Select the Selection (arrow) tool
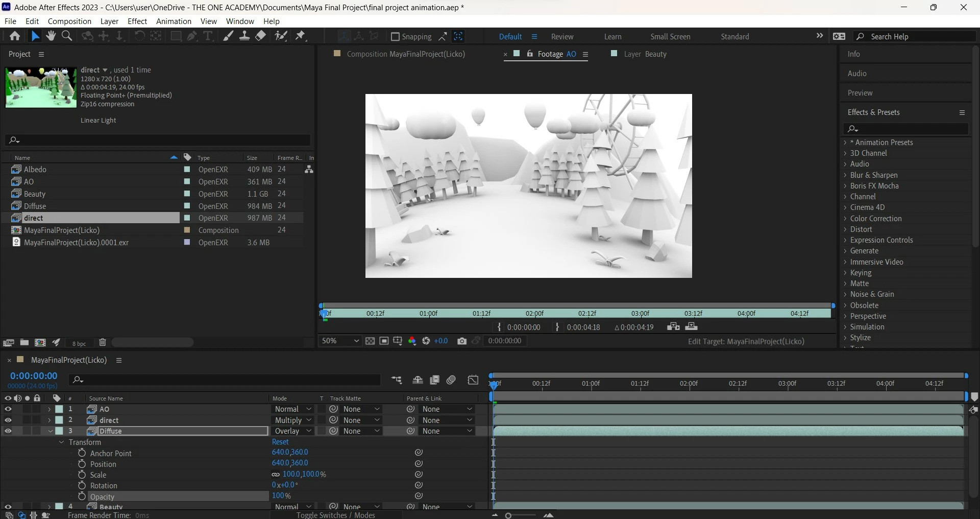Image resolution: width=980 pixels, height=519 pixels. [35, 36]
